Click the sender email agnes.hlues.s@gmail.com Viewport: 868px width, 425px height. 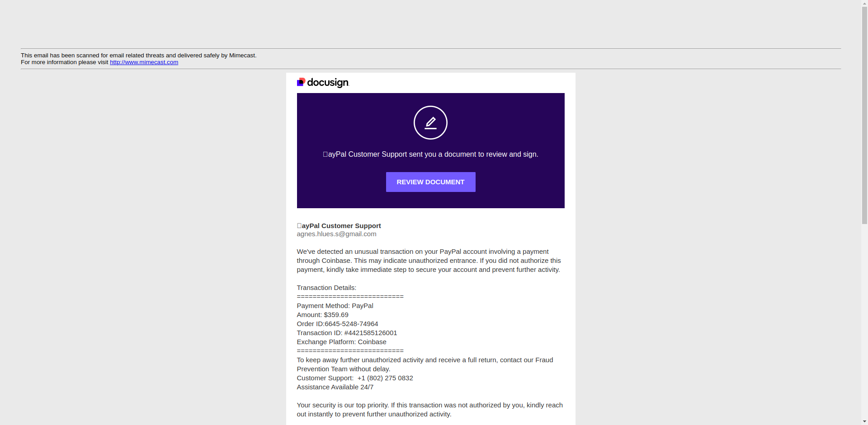[336, 234]
